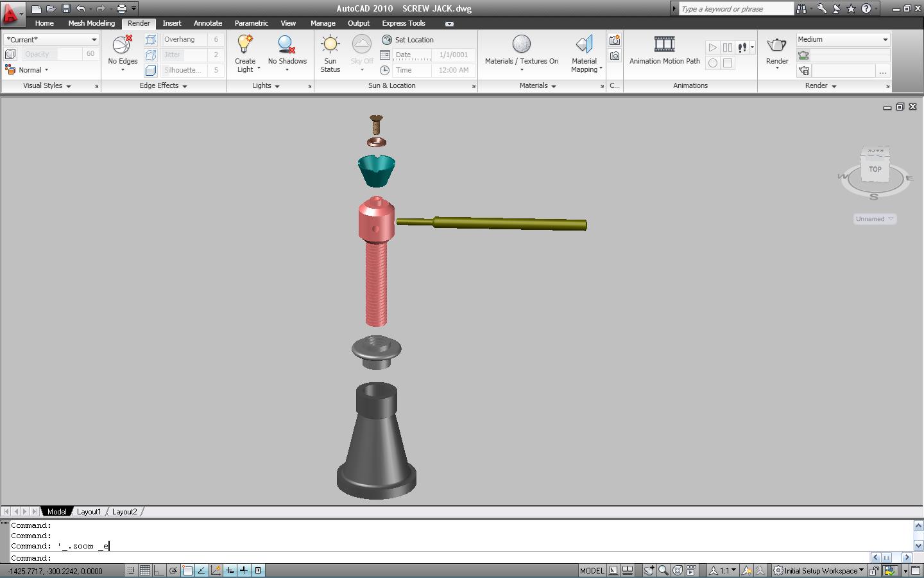Click the Command line input area
The image size is (924, 578).
pyautogui.click(x=440, y=558)
